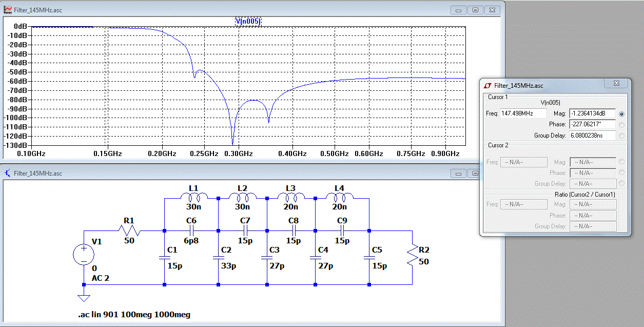Click the schematic window title icon
This screenshot has height=327, width=644.
pos(8,173)
